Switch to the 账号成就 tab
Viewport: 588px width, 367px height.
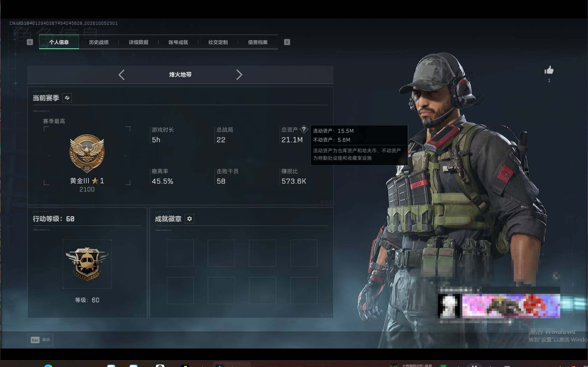tap(178, 42)
